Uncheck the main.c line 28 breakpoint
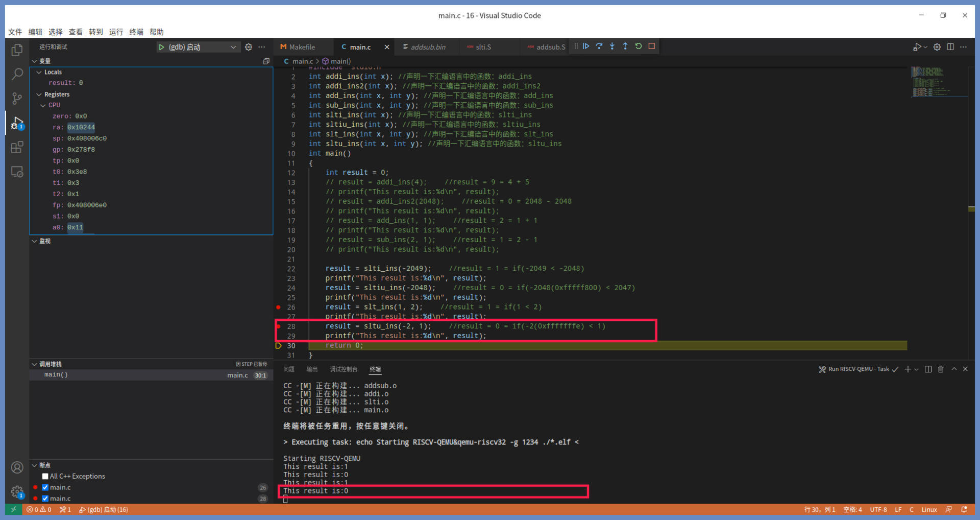This screenshot has width=980, height=520. pyautogui.click(x=45, y=499)
